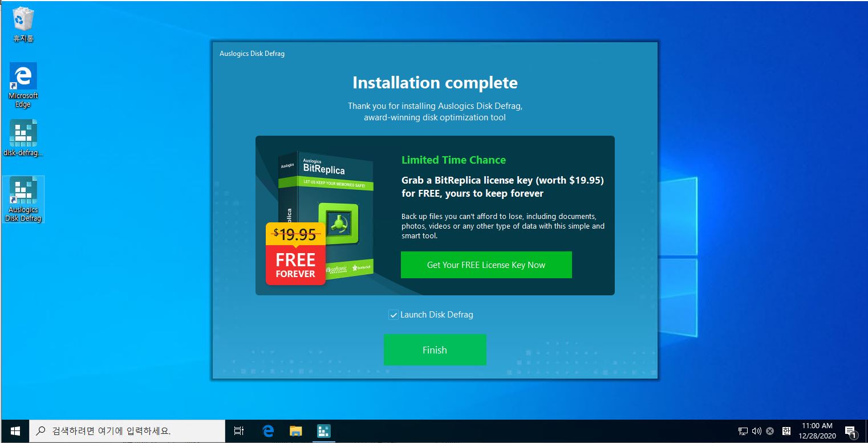Select the Microsoft Edge desktop shortcut
The width and height of the screenshot is (868, 443).
pyautogui.click(x=23, y=86)
